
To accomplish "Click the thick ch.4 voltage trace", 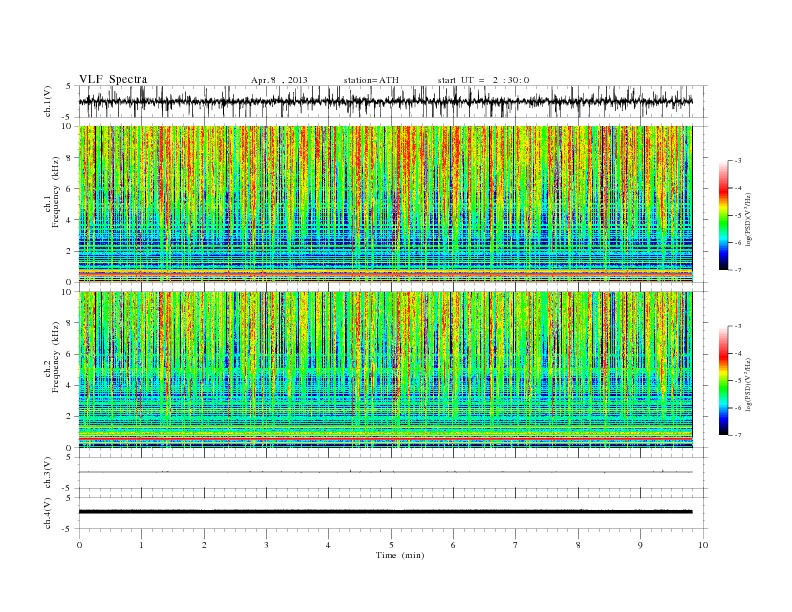I will [385, 512].
